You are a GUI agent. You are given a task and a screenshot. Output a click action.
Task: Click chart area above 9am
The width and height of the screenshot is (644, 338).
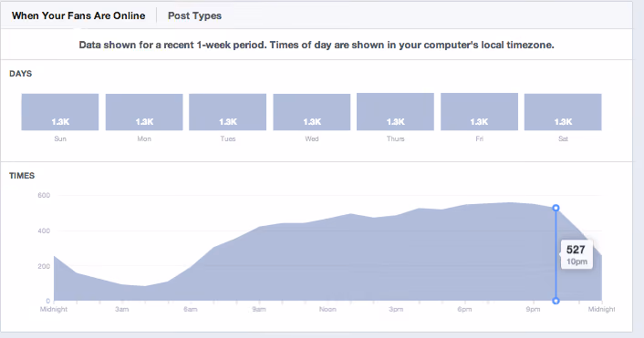pyautogui.click(x=259, y=262)
